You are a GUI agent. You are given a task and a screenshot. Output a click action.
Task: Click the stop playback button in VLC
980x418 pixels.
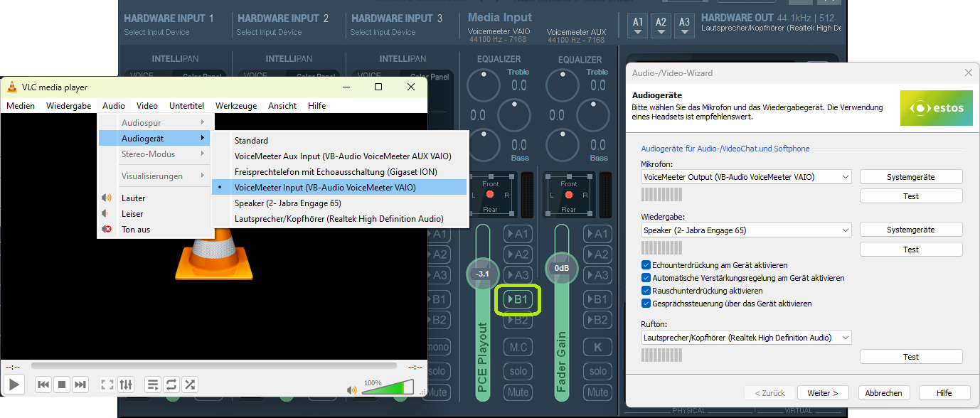tap(62, 385)
